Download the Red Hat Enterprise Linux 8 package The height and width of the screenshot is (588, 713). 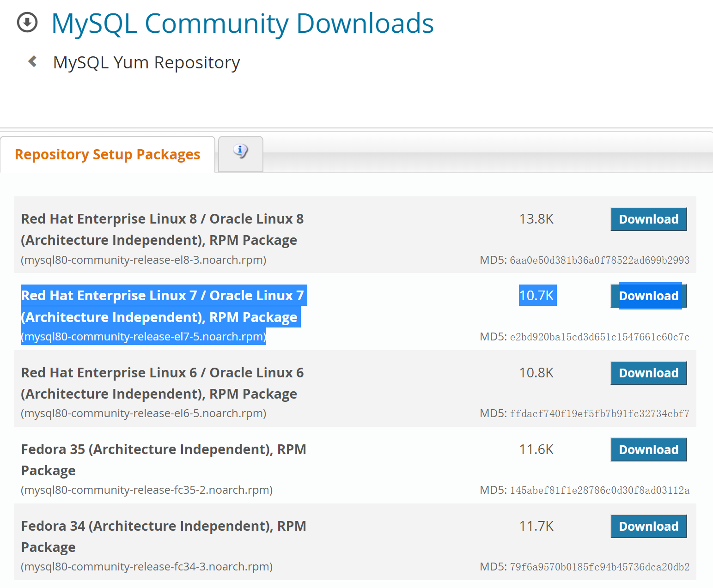pyautogui.click(x=649, y=219)
